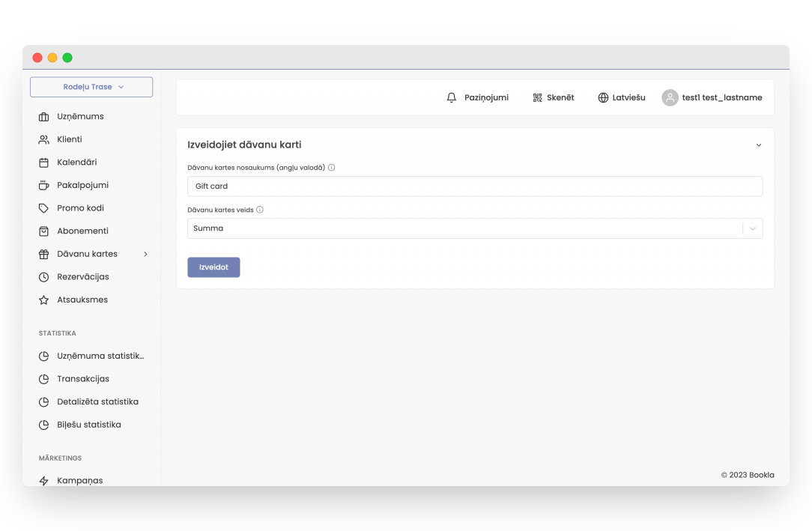Click the user avatar icon
812x531 pixels.
click(670, 98)
